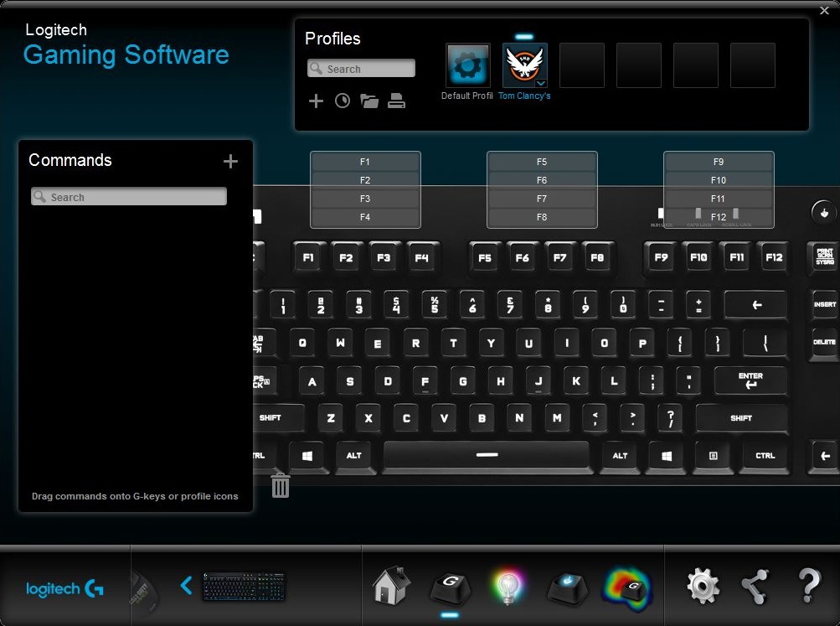This screenshot has width=840, height=626.
Task: Click the spacebar on keyboard image
Action: 487,456
